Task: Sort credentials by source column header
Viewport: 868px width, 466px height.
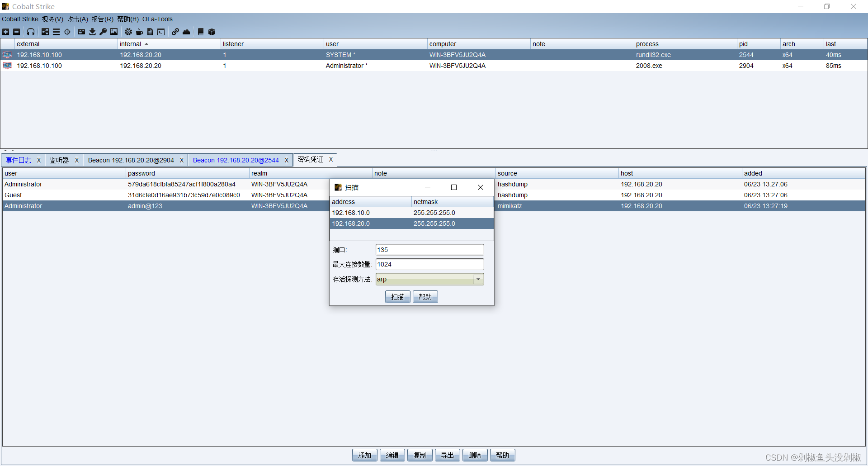Action: click(x=557, y=173)
